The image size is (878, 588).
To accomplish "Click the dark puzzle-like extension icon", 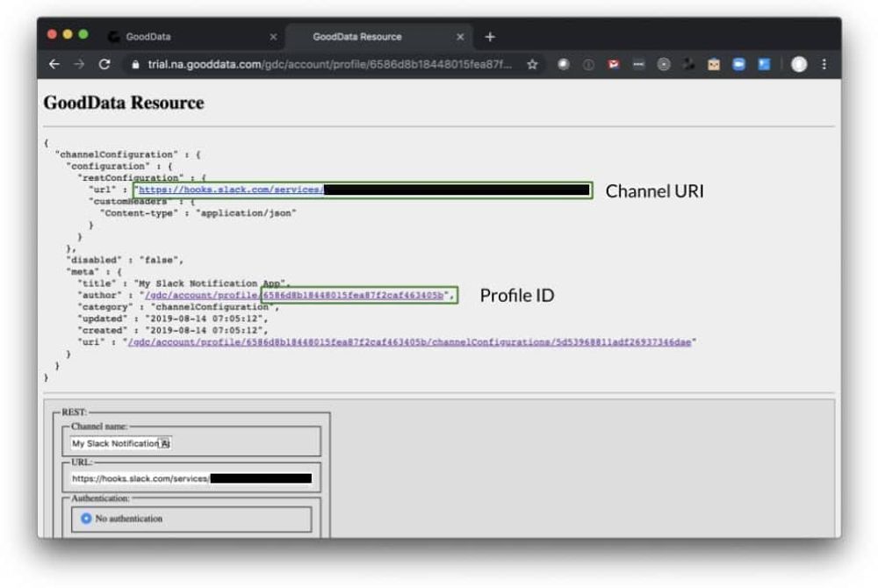I will [x=688, y=64].
